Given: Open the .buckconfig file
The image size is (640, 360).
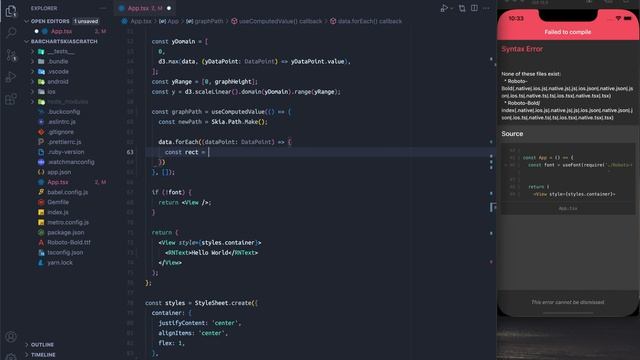Looking at the screenshot, I should pos(64,112).
